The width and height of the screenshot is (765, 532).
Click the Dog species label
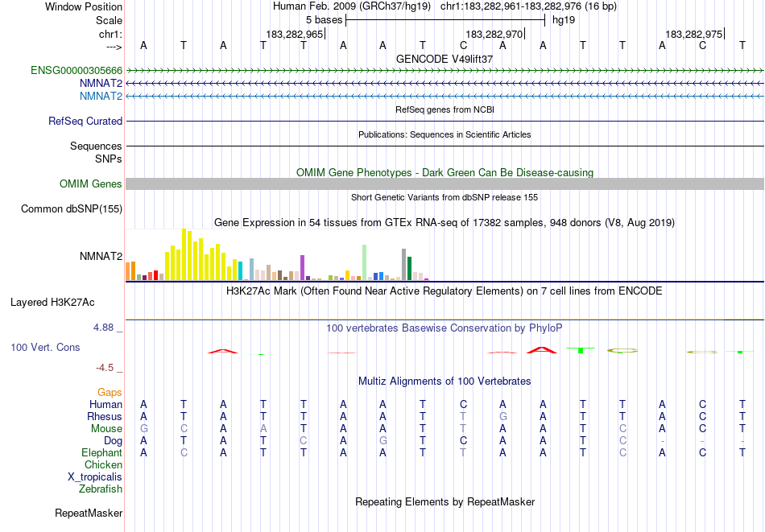pos(114,441)
